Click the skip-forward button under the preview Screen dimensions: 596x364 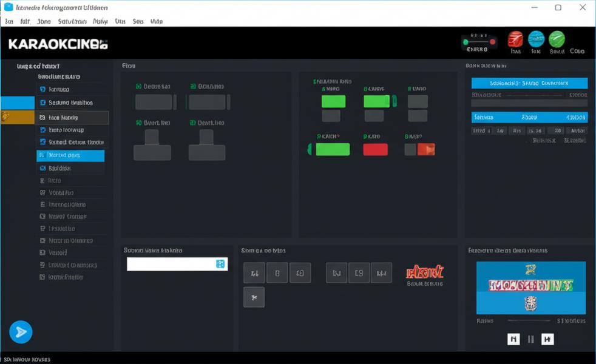(547, 339)
